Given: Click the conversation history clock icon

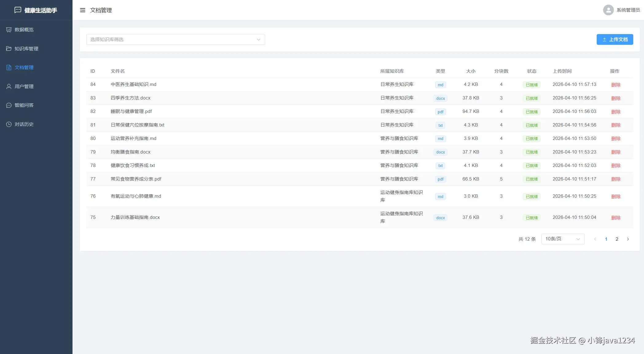Looking at the screenshot, I should [x=9, y=124].
